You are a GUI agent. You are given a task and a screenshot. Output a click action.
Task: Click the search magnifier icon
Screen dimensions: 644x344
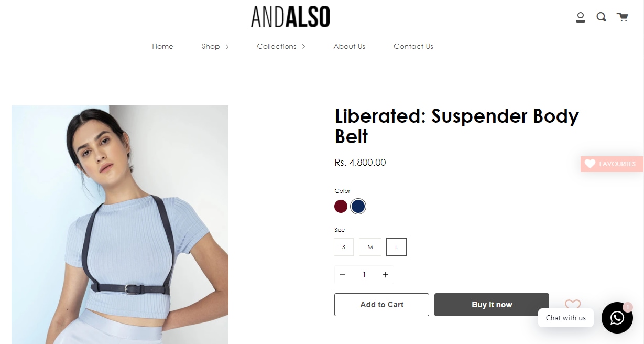point(601,17)
